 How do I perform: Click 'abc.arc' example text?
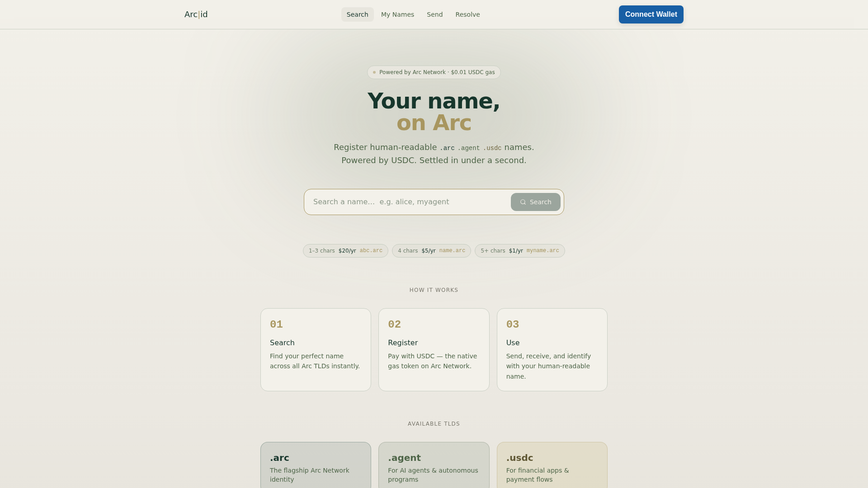(x=371, y=251)
